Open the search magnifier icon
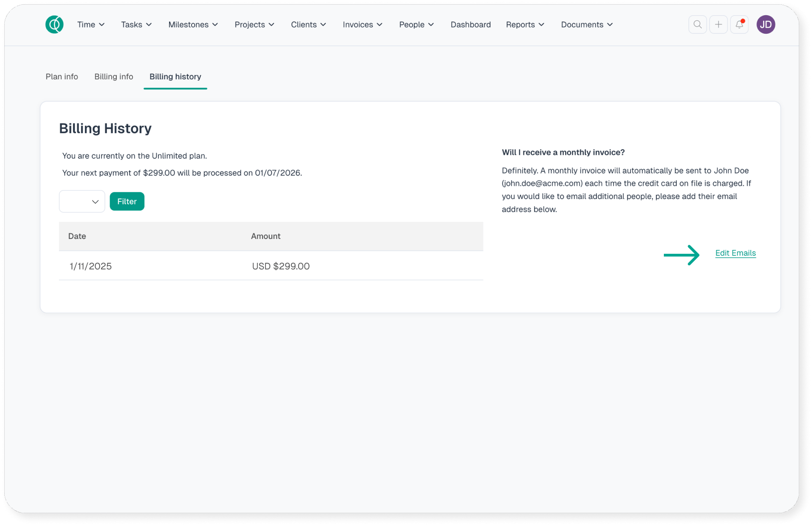Image resolution: width=812 pixels, height=526 pixels. click(x=697, y=25)
